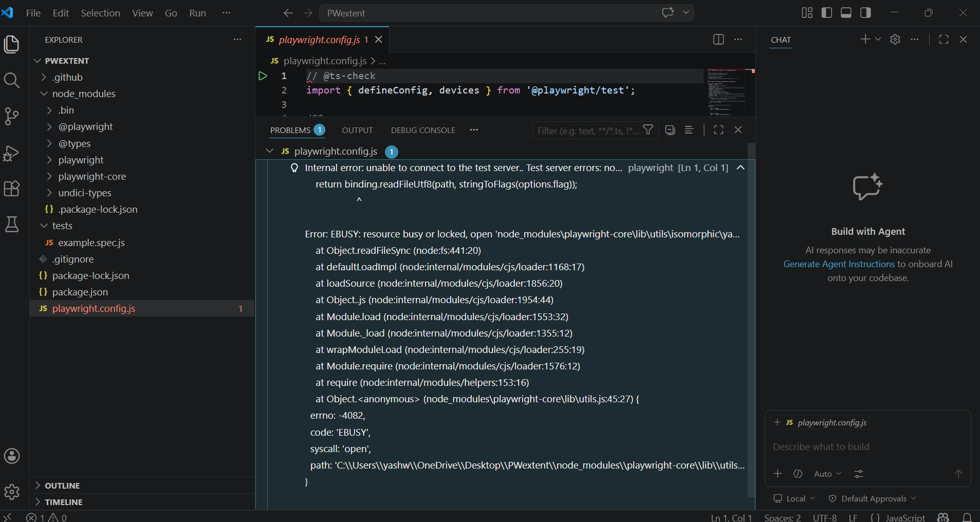Open chat tools configuration icon

[859, 474]
